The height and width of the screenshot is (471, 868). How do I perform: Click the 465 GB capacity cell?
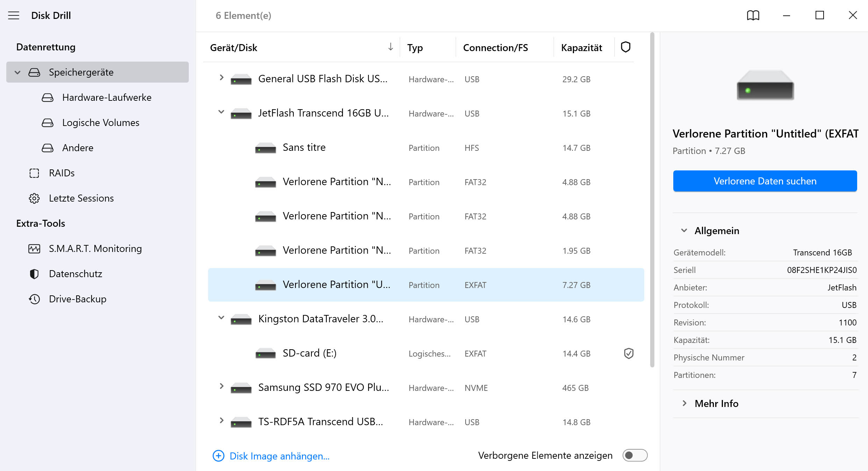(x=575, y=388)
